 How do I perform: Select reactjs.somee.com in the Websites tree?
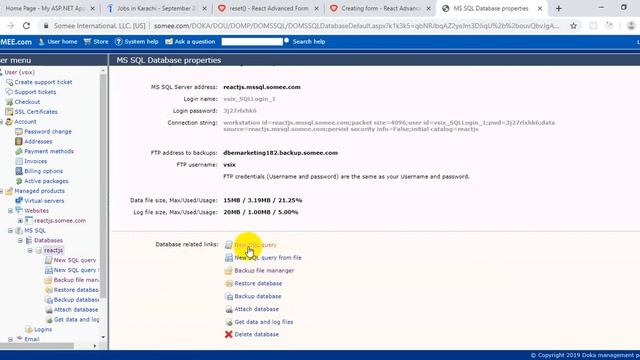(60, 220)
